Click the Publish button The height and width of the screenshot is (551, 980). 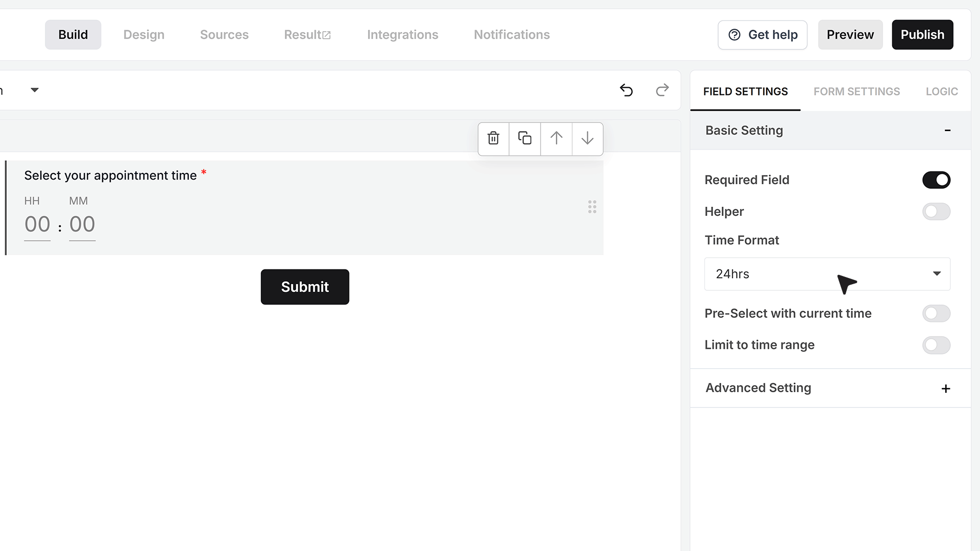tap(922, 35)
